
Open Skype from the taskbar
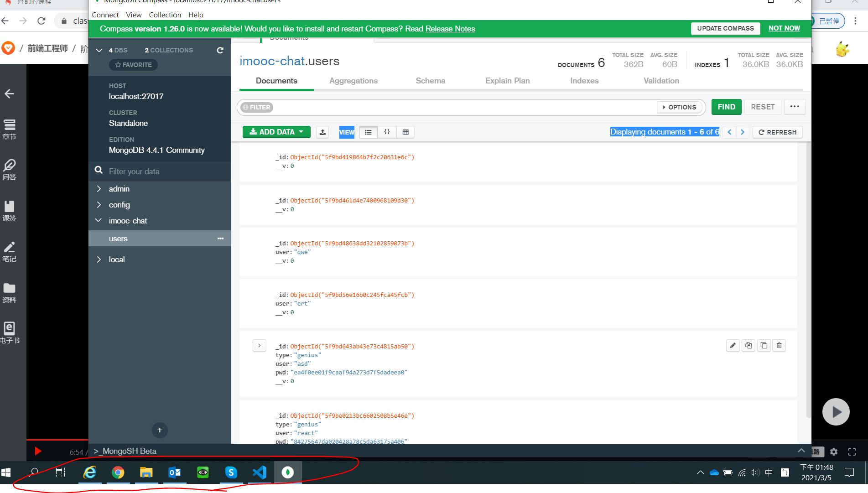(x=231, y=472)
